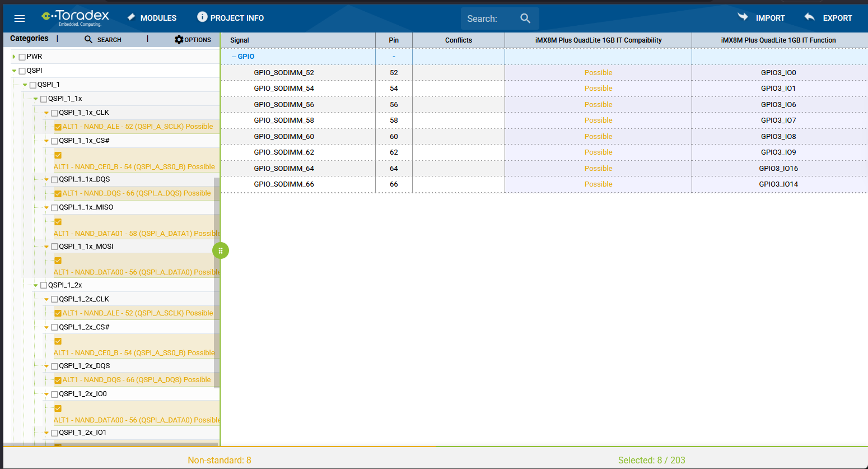The height and width of the screenshot is (469, 868).
Task: Click the magnifier icon in search box
Action: tap(525, 18)
